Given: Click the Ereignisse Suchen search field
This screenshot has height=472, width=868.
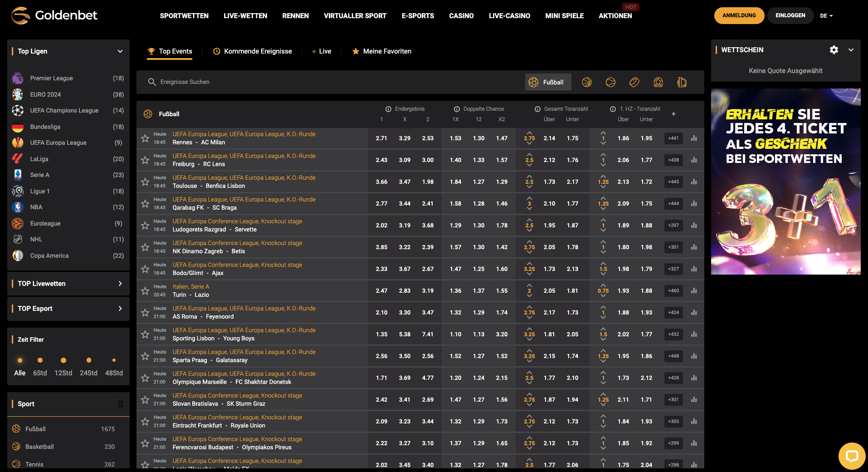Looking at the screenshot, I should click(227, 82).
